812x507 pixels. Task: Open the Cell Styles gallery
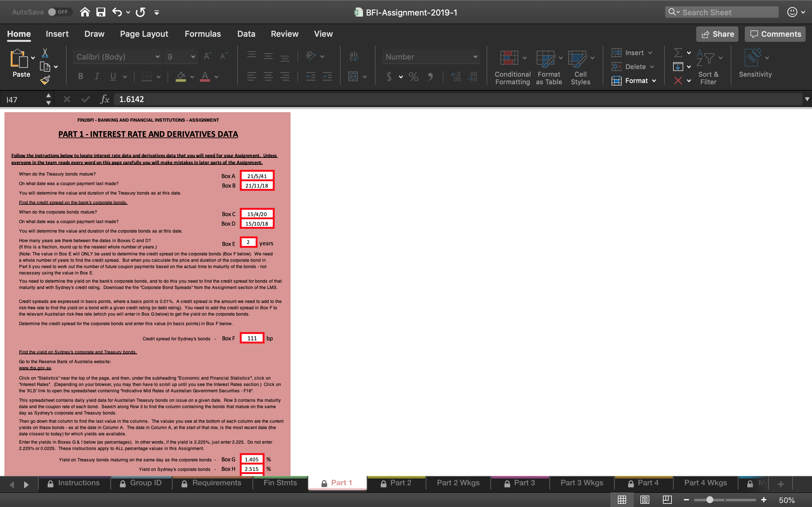click(x=580, y=67)
